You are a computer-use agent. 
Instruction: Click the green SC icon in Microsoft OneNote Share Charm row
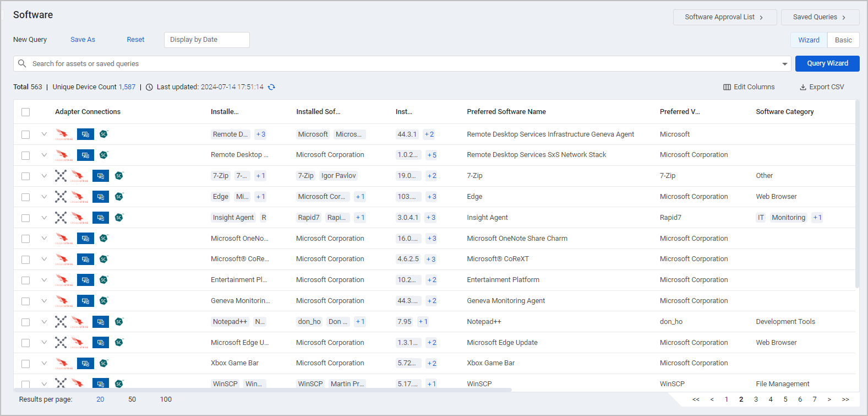point(104,238)
